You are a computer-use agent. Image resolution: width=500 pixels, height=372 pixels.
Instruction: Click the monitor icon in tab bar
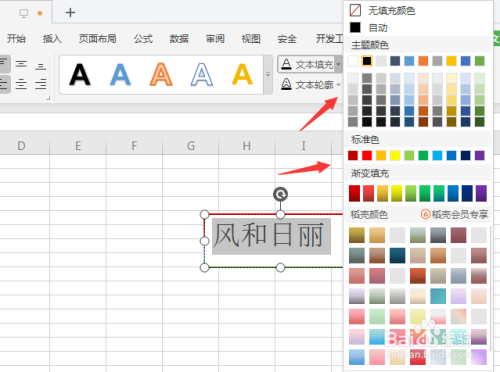coord(24,13)
